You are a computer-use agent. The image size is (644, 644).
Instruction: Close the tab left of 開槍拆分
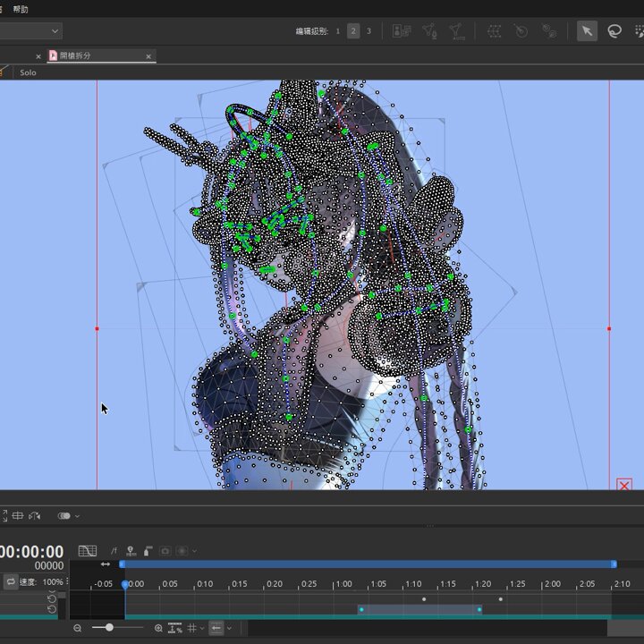pos(38,56)
